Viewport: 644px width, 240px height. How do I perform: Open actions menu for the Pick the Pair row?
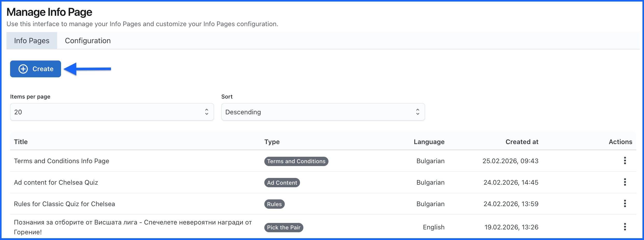pos(625,227)
